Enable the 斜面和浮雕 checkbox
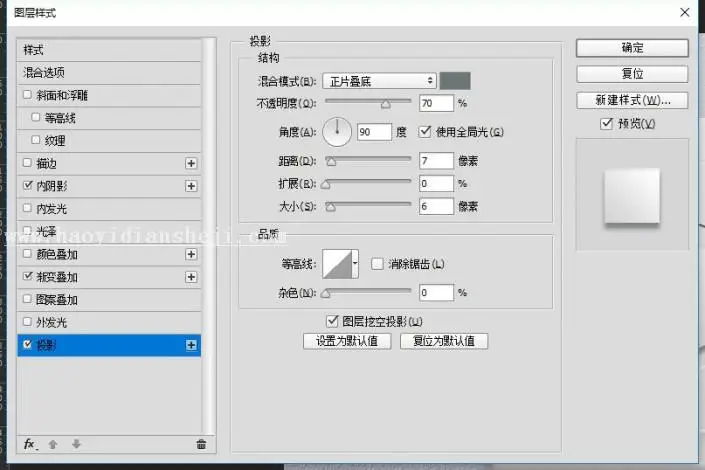 [x=27, y=94]
